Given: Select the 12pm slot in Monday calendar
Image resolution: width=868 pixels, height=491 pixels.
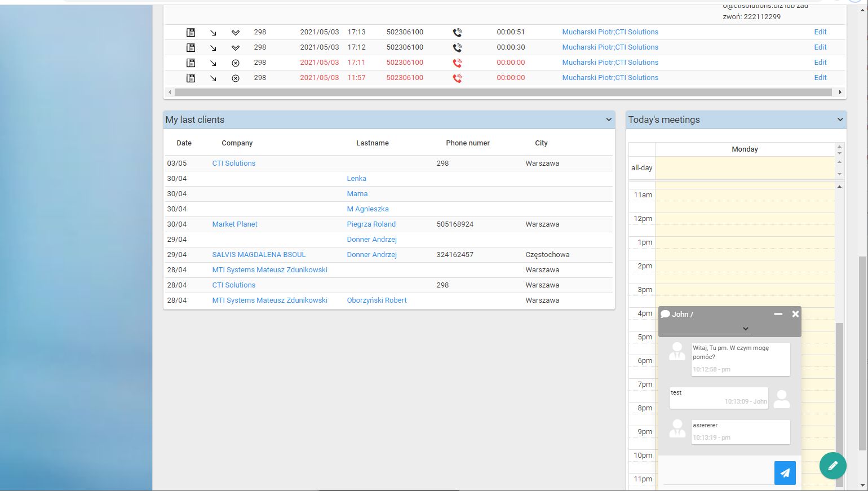Looking at the screenshot, I should [745, 219].
